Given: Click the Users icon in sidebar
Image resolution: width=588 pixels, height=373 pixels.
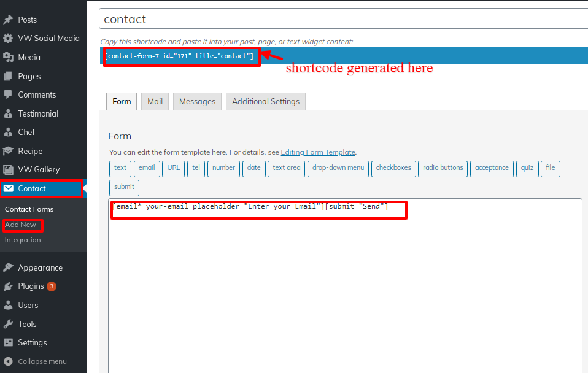Looking at the screenshot, I should pos(8,305).
